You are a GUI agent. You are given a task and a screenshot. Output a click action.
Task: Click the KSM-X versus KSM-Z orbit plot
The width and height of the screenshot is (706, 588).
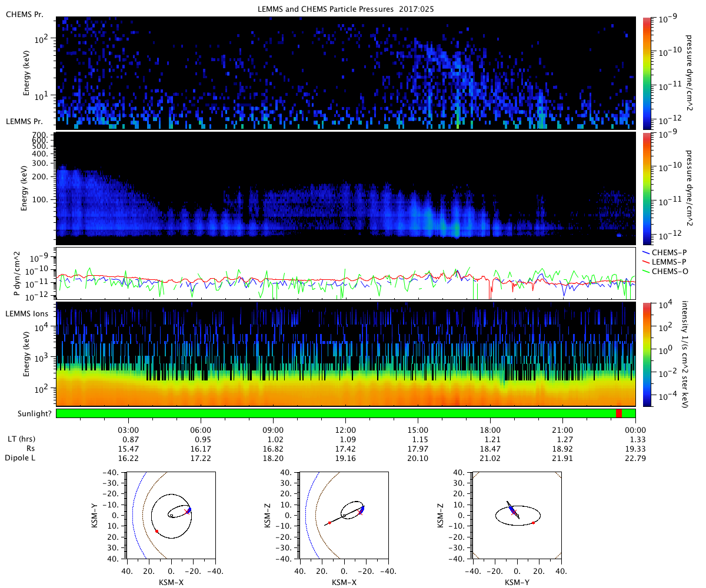click(x=344, y=515)
